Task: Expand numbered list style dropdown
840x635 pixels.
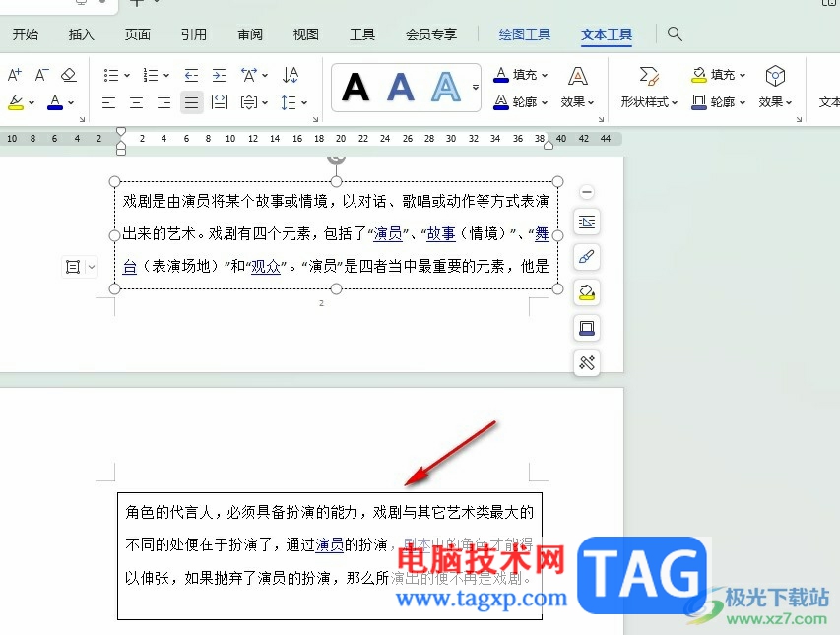Action: (166, 76)
